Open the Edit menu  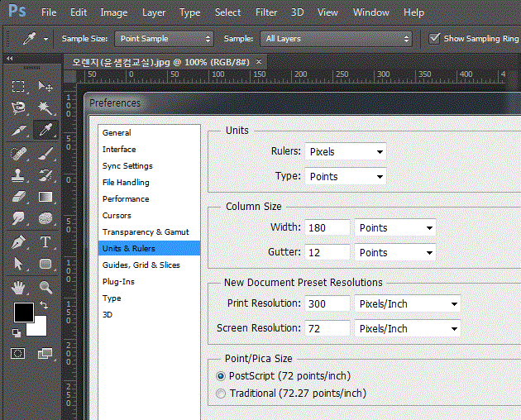pyautogui.click(x=79, y=12)
